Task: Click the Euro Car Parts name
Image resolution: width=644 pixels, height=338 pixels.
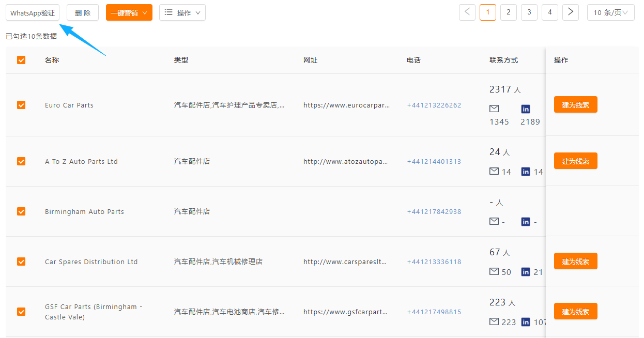Action: [x=69, y=105]
